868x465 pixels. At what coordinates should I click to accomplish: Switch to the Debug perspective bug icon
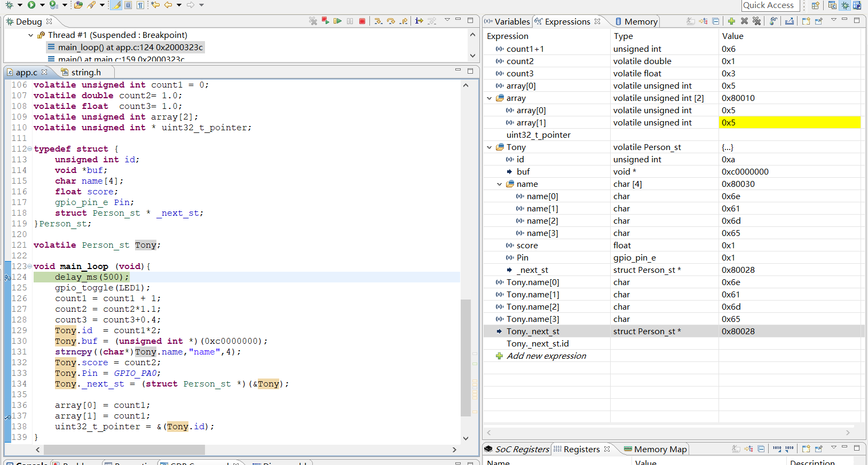[x=845, y=5]
